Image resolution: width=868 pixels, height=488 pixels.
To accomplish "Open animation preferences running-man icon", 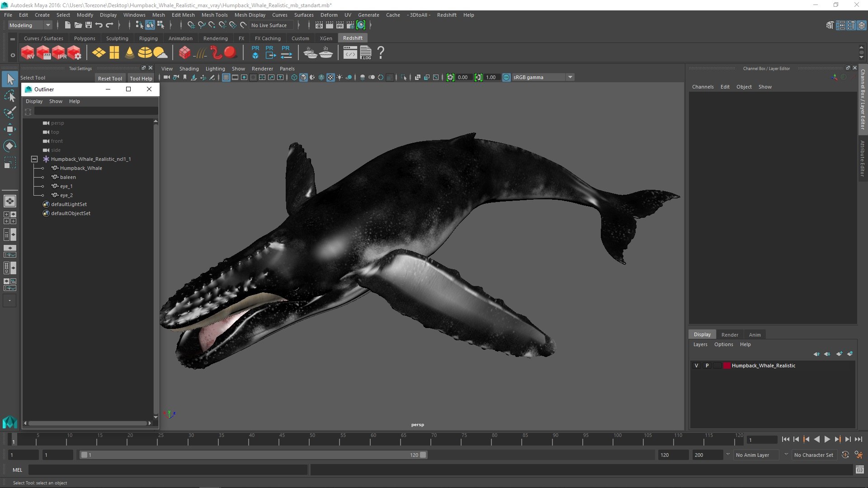I will point(859,455).
